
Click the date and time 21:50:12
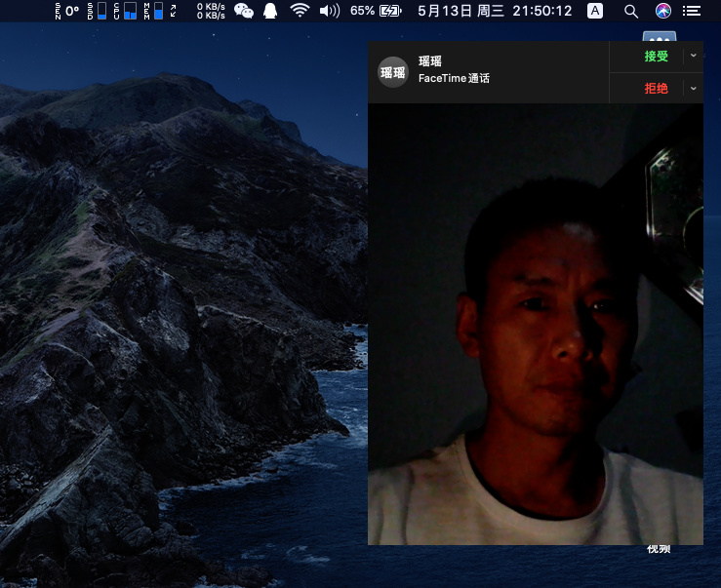(x=495, y=11)
